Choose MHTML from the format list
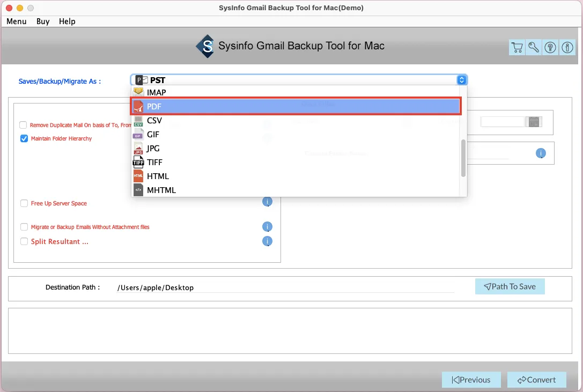The height and width of the screenshot is (392, 583). tap(296, 190)
